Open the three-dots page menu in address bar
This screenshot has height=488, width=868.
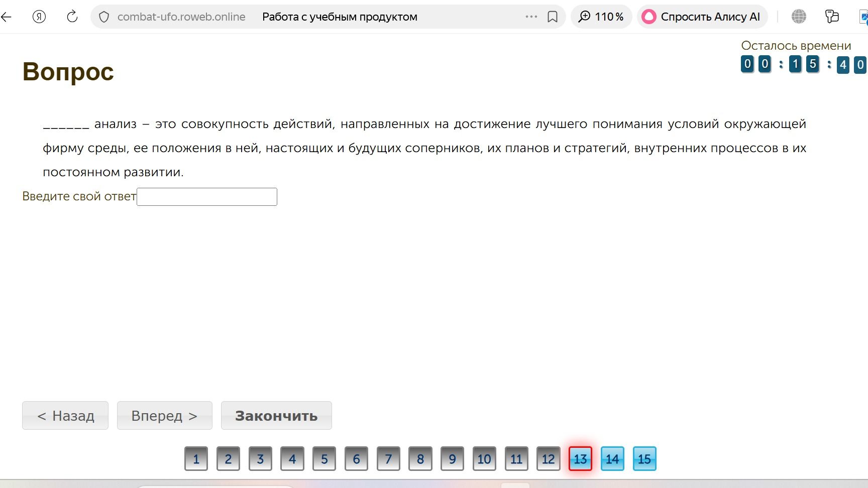pyautogui.click(x=531, y=17)
